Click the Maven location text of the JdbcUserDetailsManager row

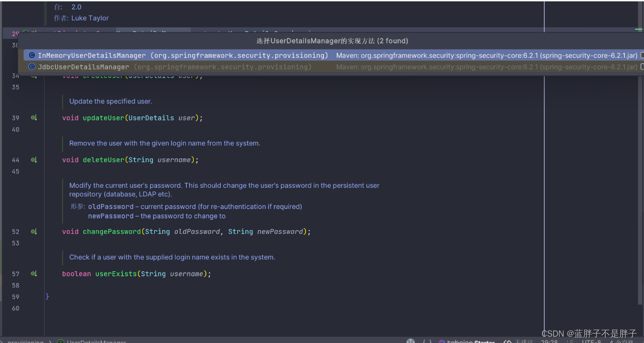coord(487,67)
